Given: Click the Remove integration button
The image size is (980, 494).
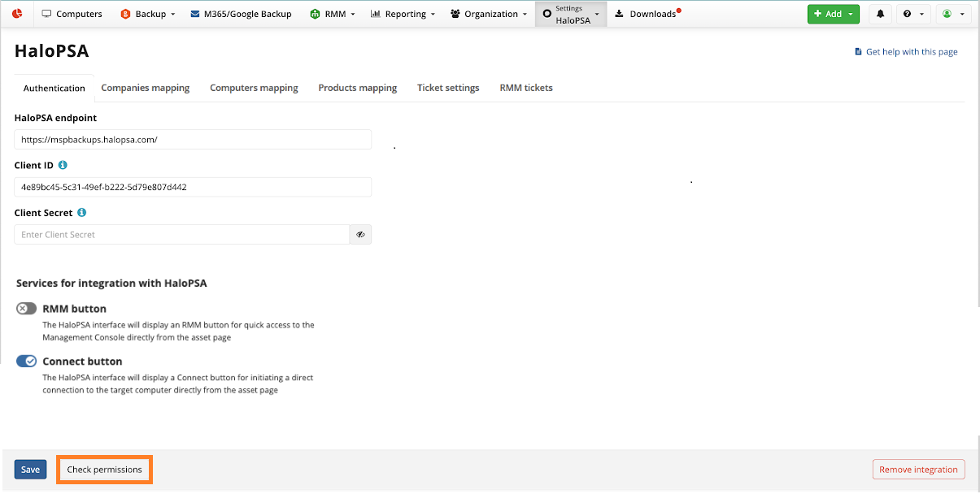Looking at the screenshot, I should 918,470.
